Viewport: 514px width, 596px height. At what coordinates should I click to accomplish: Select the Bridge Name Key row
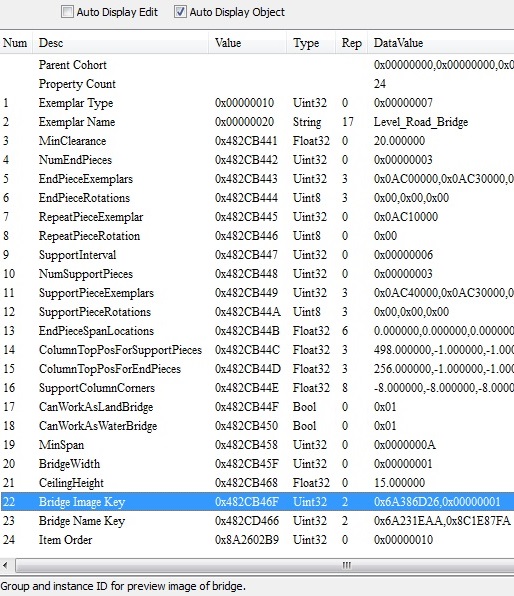pos(257,521)
